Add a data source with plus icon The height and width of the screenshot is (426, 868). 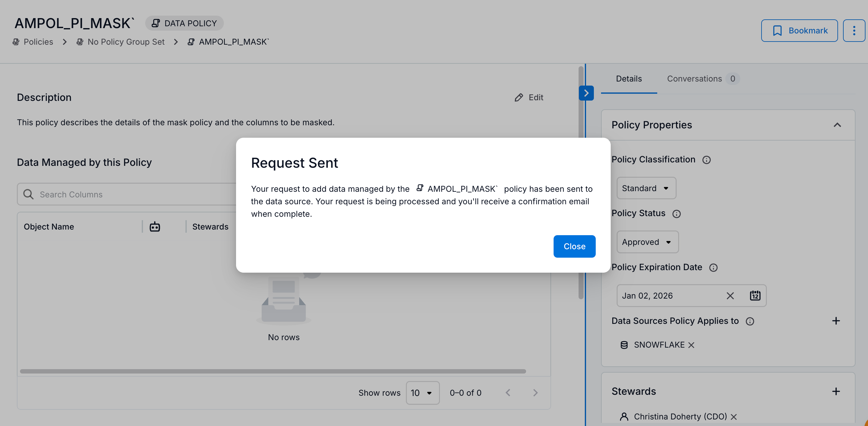836,321
